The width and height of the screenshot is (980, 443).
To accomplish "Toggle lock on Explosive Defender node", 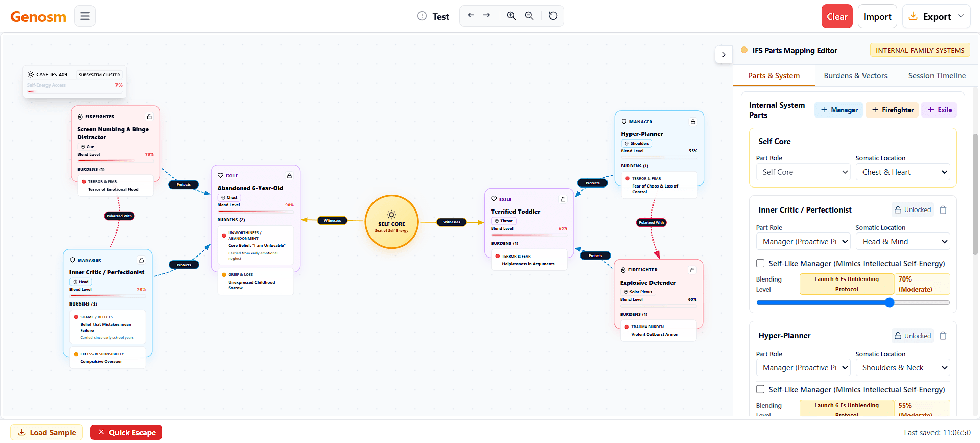I will pyautogui.click(x=692, y=270).
